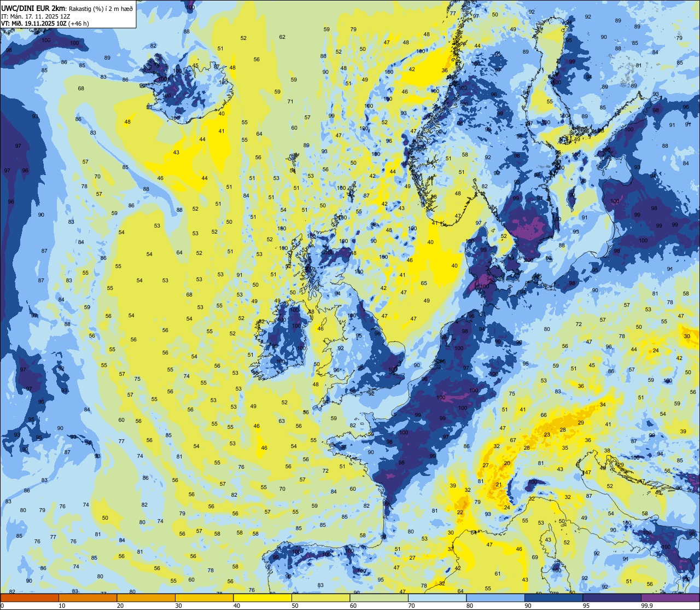
Task: Click the 'Rakastig (%) í 2 m hæð' label
Action: (101, 8)
